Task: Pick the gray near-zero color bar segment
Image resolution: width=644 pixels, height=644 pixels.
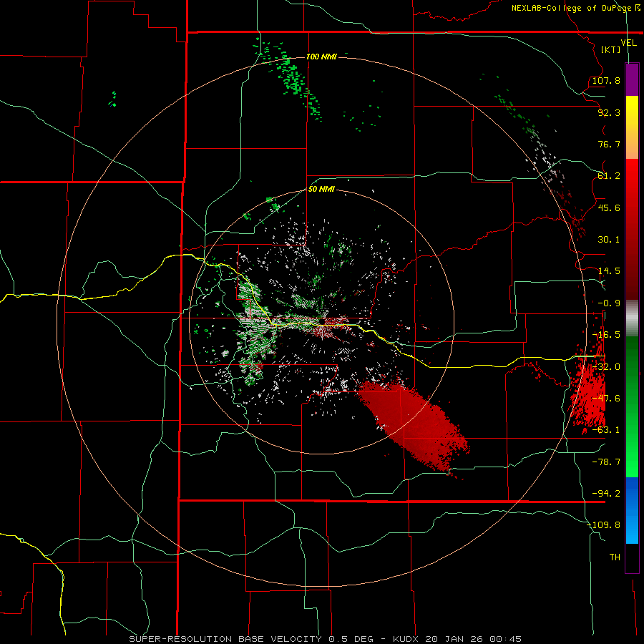Action: point(632,318)
